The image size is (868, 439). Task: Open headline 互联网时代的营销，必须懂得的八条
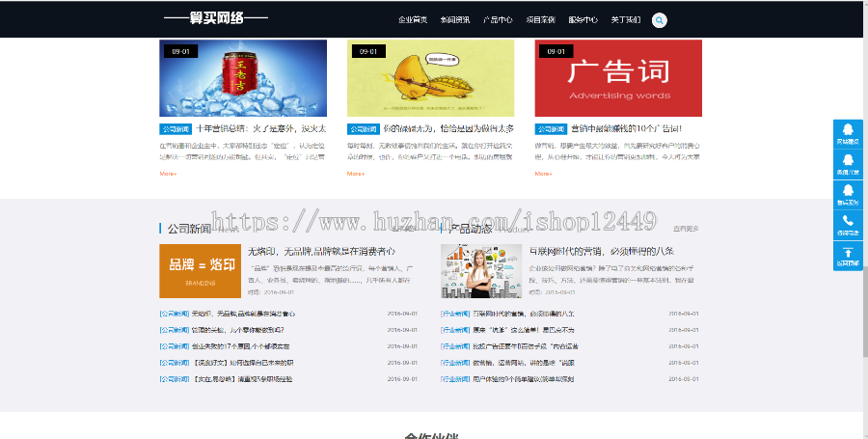coord(602,251)
